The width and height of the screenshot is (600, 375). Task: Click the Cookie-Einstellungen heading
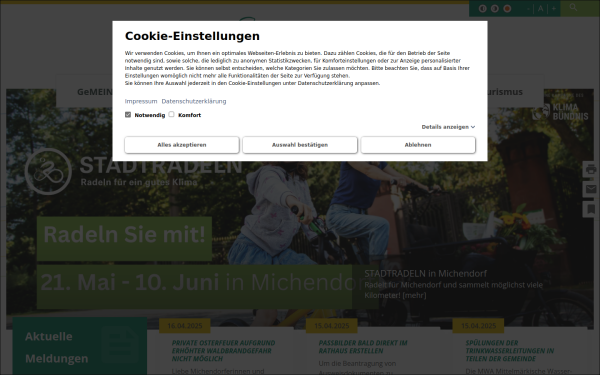point(192,36)
